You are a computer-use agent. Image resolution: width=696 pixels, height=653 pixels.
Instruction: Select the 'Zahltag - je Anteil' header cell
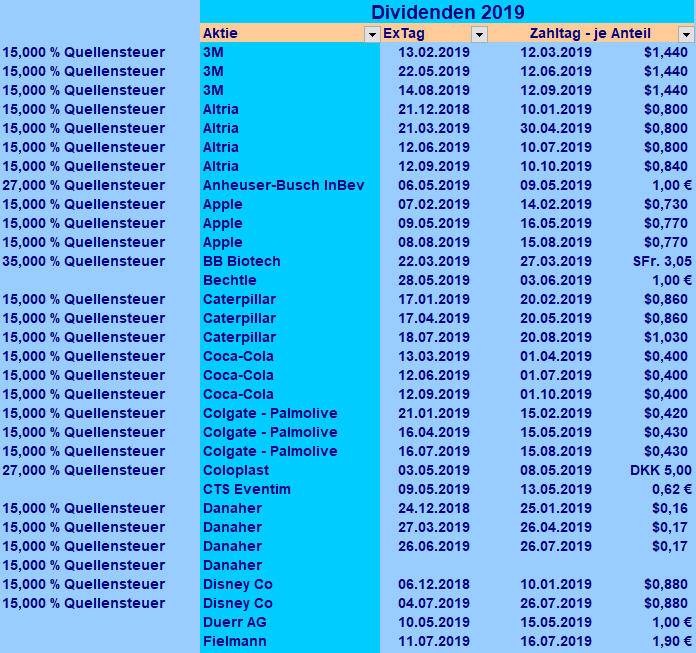[x=590, y=33]
